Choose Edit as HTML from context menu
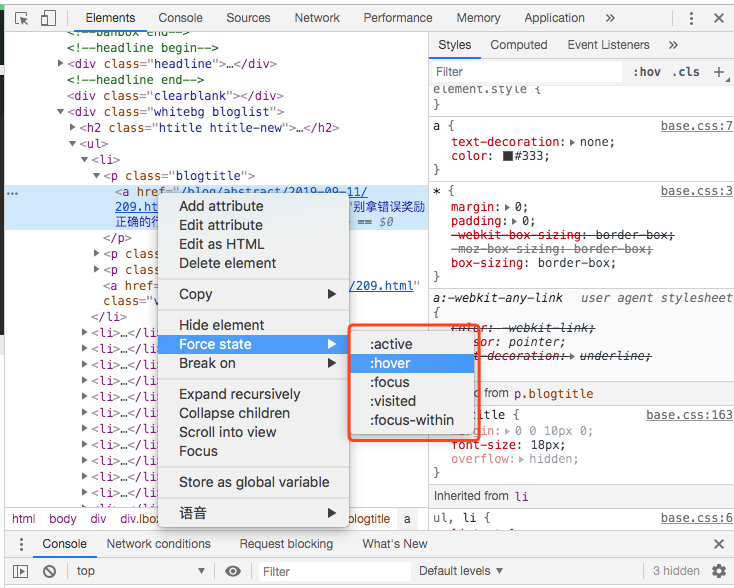Image resolution: width=734 pixels, height=588 pixels. pyautogui.click(x=221, y=244)
